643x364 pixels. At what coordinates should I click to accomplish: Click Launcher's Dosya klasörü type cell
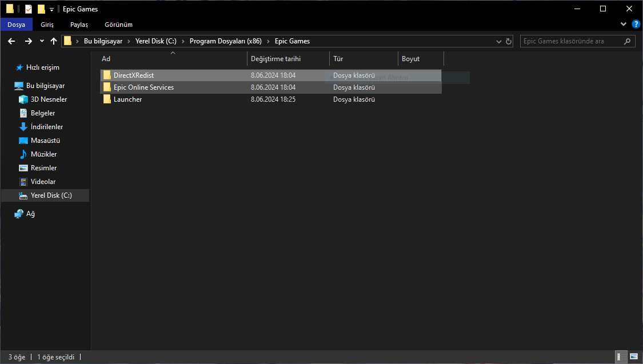[354, 99]
